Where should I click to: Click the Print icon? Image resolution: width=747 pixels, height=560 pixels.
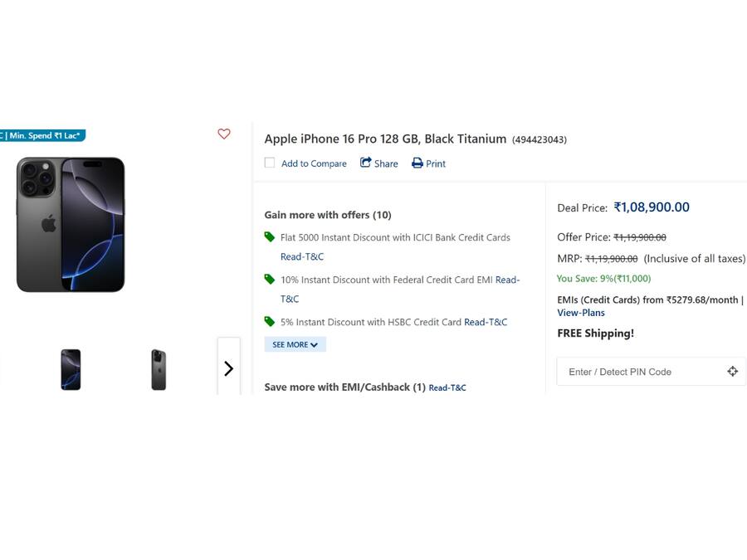click(417, 163)
